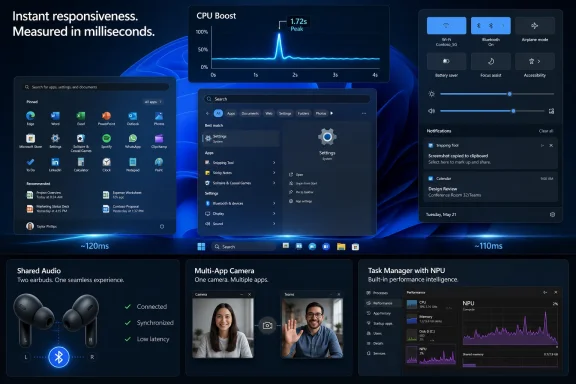
Task: Turn on Battery saver tile
Action: pyautogui.click(x=446, y=61)
